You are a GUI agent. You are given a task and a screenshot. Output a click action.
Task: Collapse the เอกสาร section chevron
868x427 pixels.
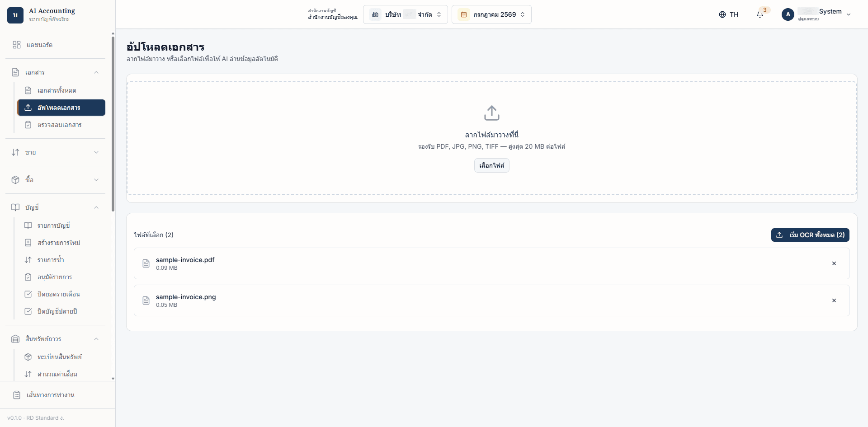click(96, 72)
